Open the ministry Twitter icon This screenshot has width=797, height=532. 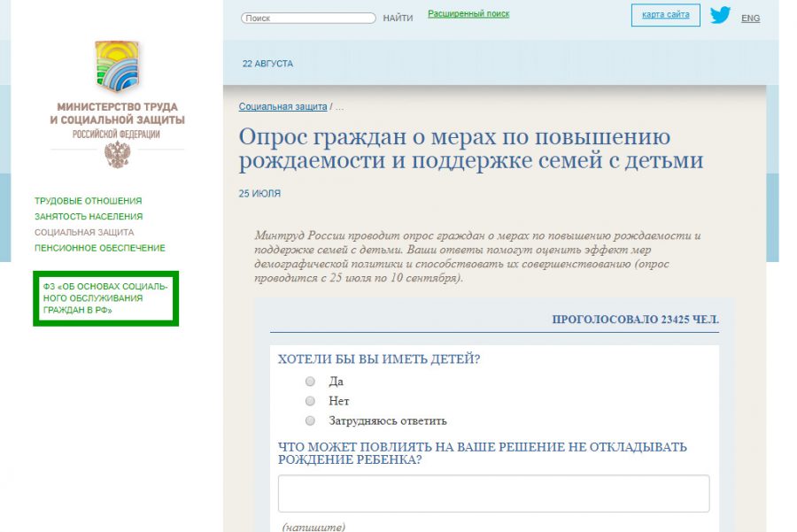pos(720,15)
